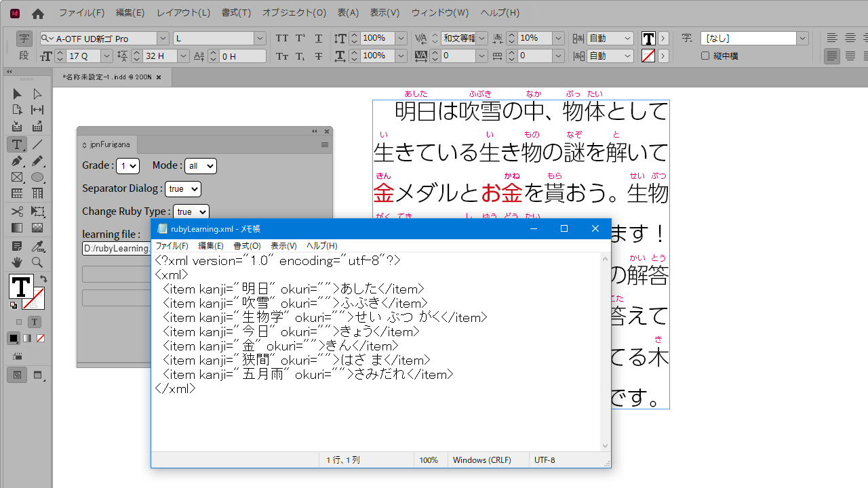Select the Eyedropper tool

click(x=37, y=246)
